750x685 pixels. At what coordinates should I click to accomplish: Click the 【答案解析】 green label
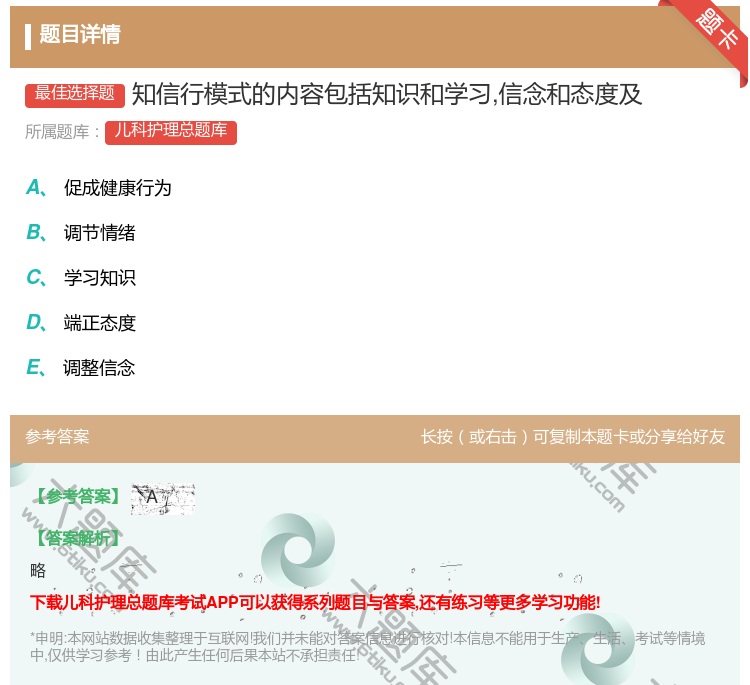[x=79, y=538]
